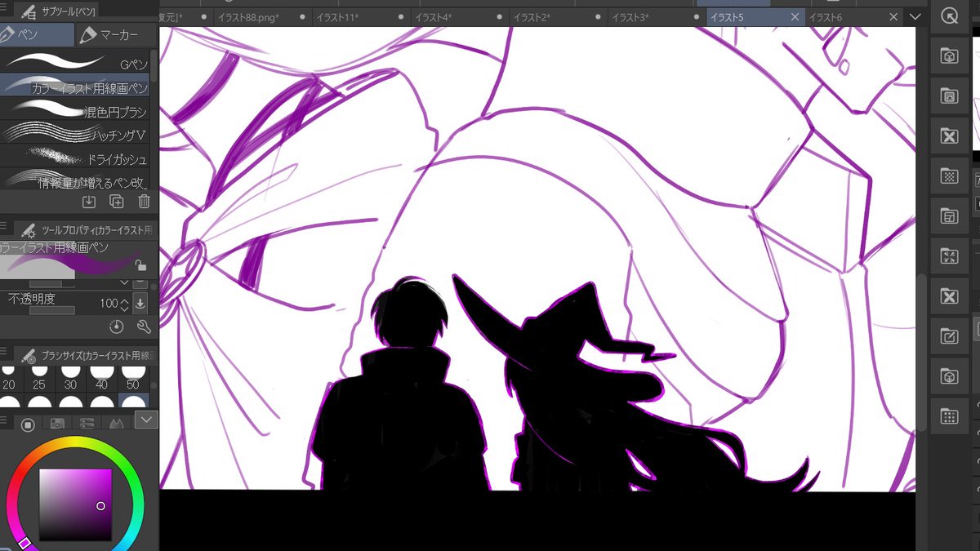Viewport: 980px width, 551px height.
Task: Click the duplicate sub tool icon
Action: [x=117, y=202]
